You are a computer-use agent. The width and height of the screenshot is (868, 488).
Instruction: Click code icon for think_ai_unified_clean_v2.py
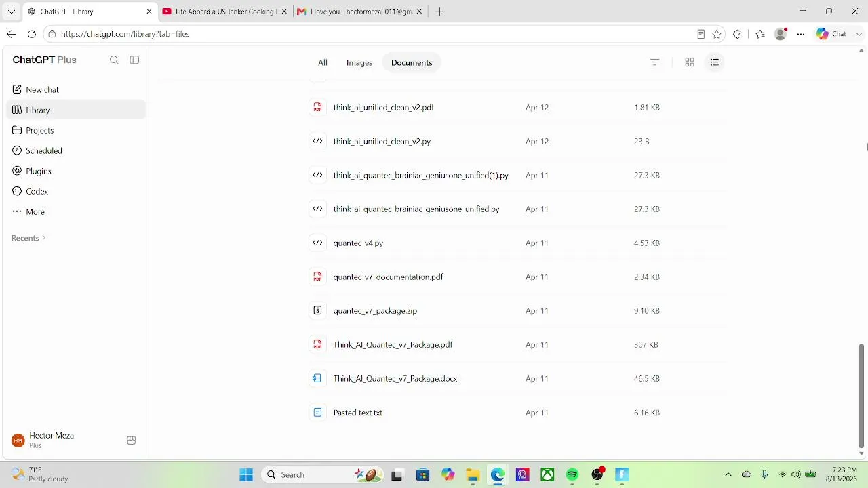[x=317, y=141]
